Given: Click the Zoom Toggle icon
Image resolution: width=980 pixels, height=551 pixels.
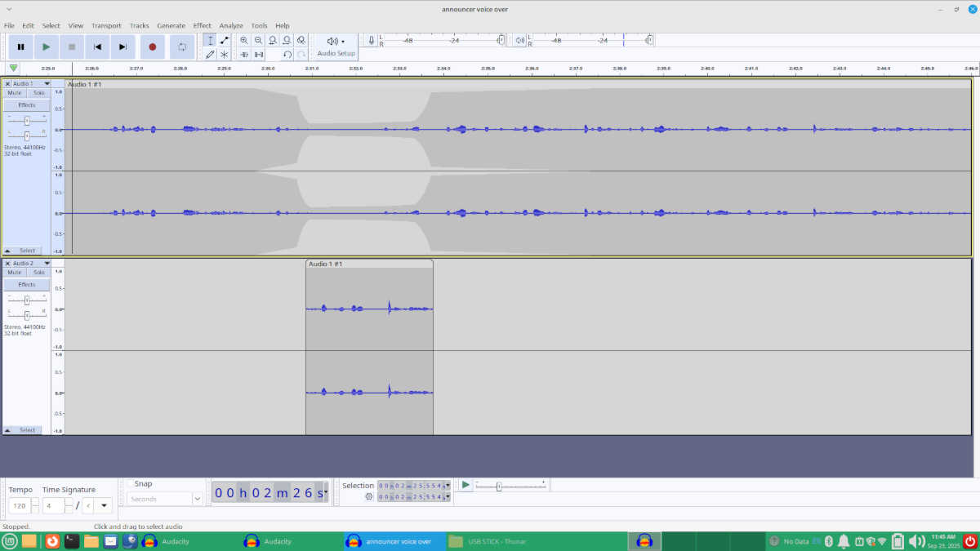Looking at the screenshot, I should [x=301, y=40].
